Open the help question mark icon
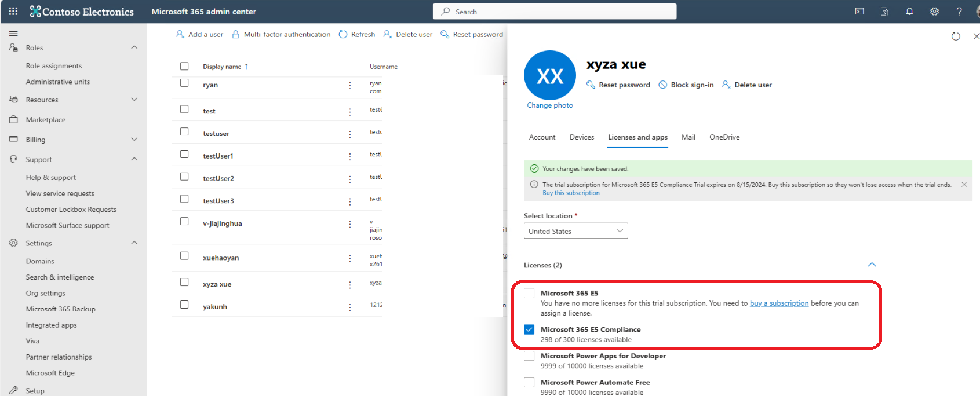The width and height of the screenshot is (980, 396). [959, 12]
